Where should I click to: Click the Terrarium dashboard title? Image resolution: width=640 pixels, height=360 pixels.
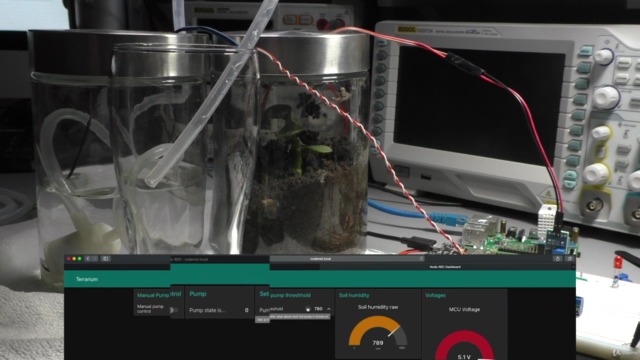[x=87, y=279]
